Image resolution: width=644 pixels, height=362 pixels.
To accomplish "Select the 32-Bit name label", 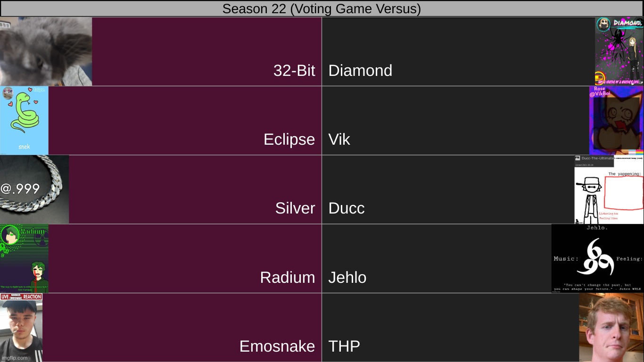I will (294, 71).
